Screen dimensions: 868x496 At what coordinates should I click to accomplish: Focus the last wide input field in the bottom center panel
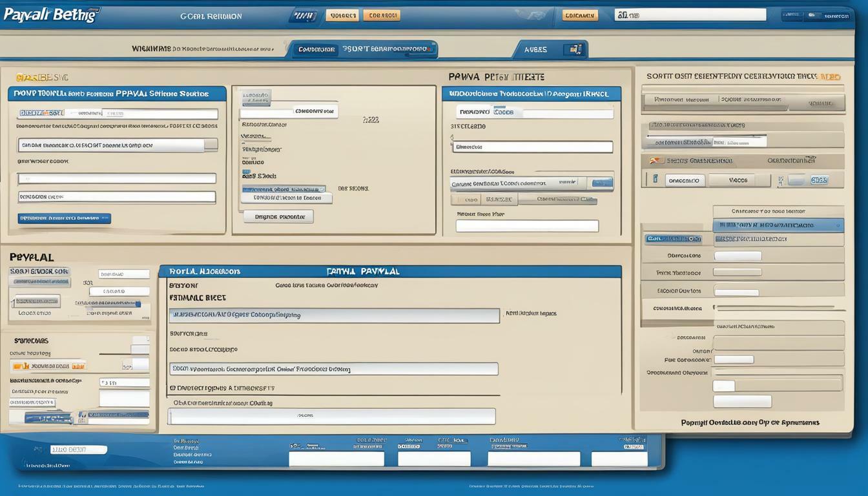(331, 416)
